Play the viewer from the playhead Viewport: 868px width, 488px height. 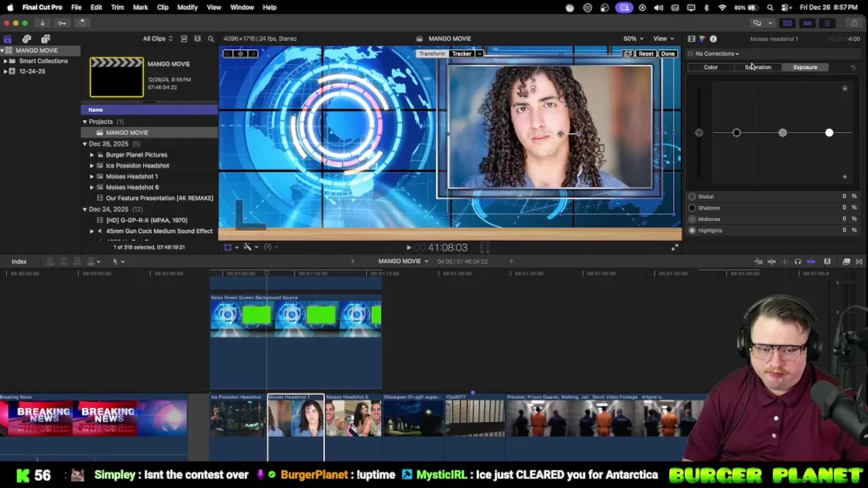point(408,248)
